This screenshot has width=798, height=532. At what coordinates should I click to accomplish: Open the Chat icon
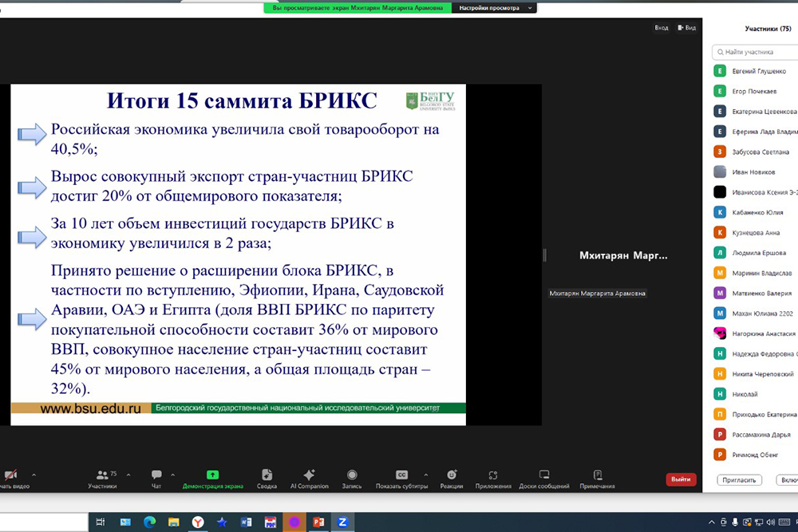pos(156,475)
